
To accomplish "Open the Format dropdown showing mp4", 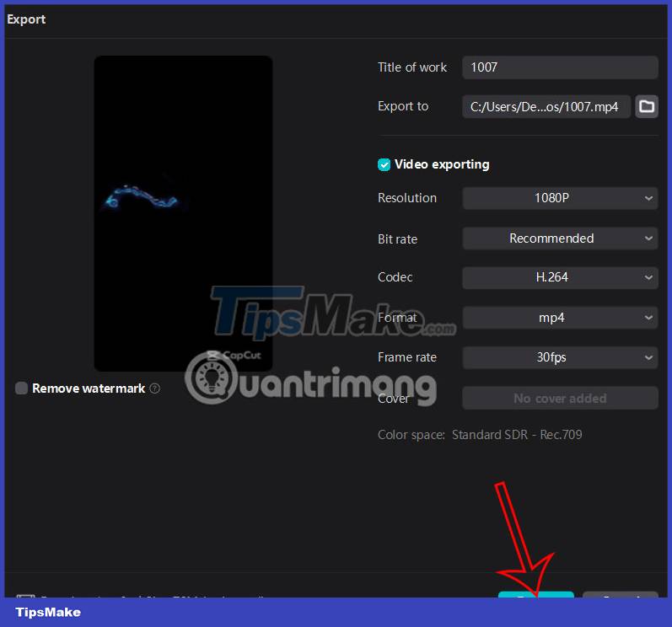I will (x=560, y=318).
